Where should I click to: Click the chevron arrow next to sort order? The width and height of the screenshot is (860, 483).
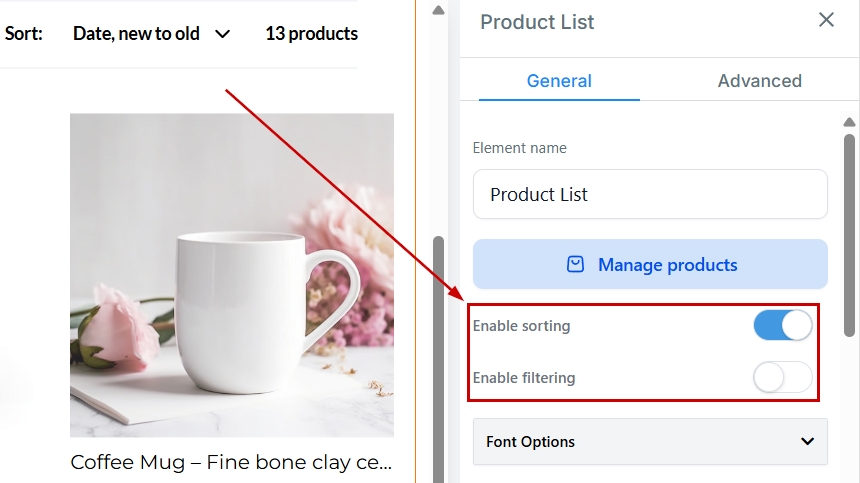point(222,34)
